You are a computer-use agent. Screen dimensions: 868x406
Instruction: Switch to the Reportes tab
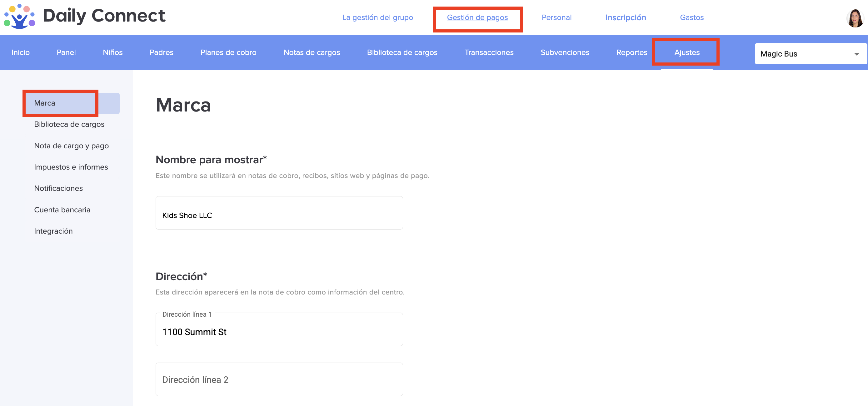(x=631, y=52)
